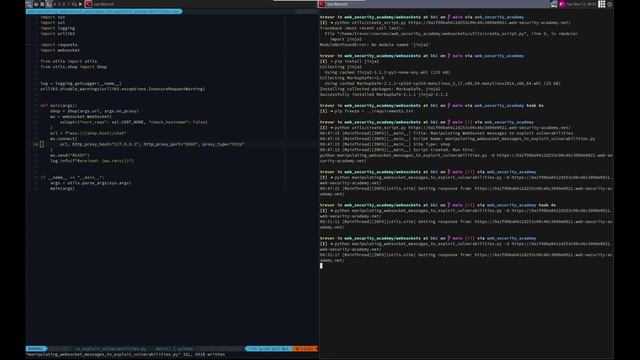This screenshot has width=640, height=360.
Task: Click the 'def main(args):' line
Action: pos(59,105)
